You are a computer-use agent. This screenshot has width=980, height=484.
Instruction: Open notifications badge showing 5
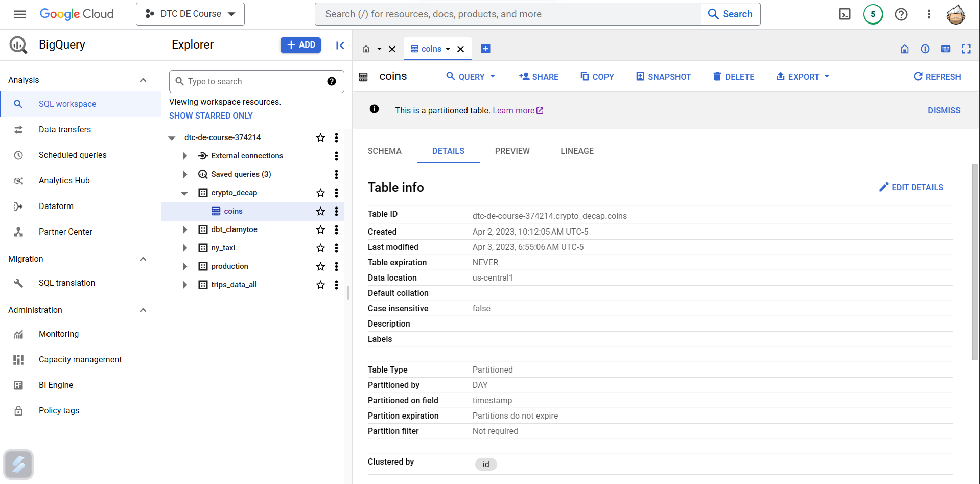873,14
